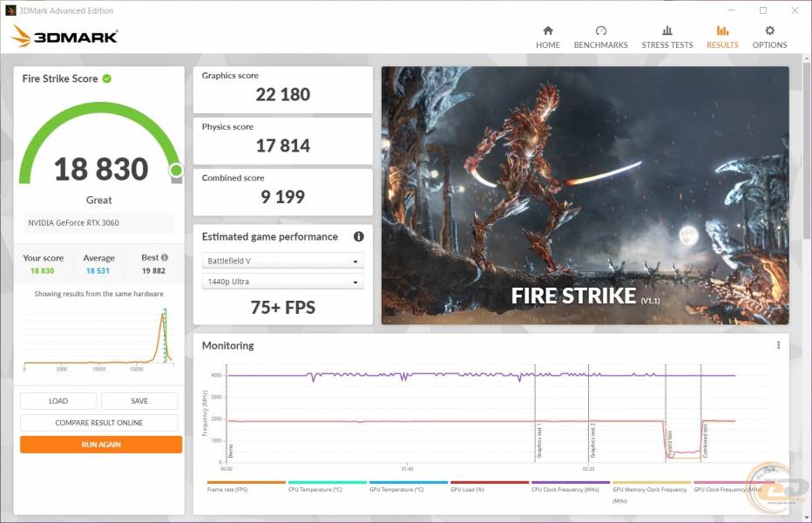812x523 pixels.
Task: Open the Battlefield V game dropdown
Action: point(283,261)
